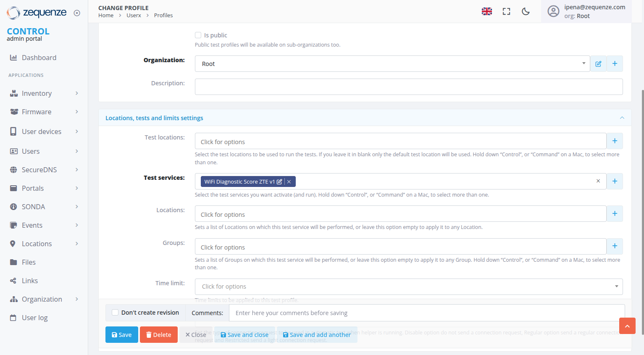Screen dimensions: 644x355
Task: Toggle fullscreen view icon
Action: coord(506,11)
